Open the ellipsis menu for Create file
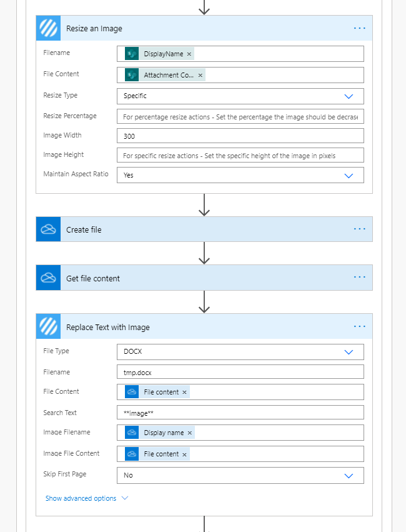This screenshot has width=406, height=532. click(x=359, y=229)
